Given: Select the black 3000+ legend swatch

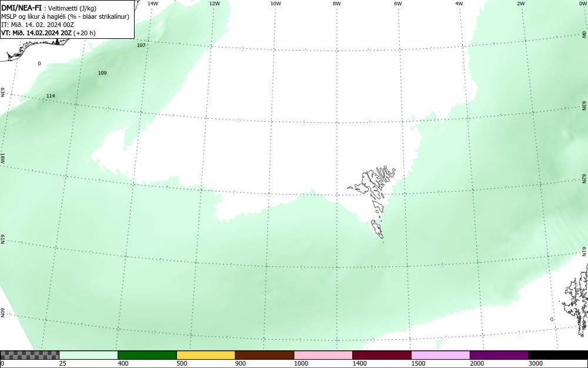Looking at the screenshot, I should point(558,355).
